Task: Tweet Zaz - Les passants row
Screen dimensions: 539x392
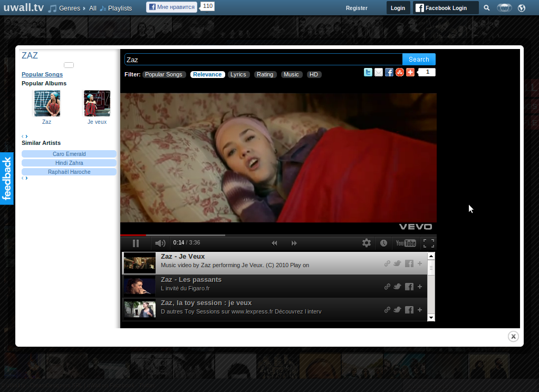Action: click(x=397, y=287)
